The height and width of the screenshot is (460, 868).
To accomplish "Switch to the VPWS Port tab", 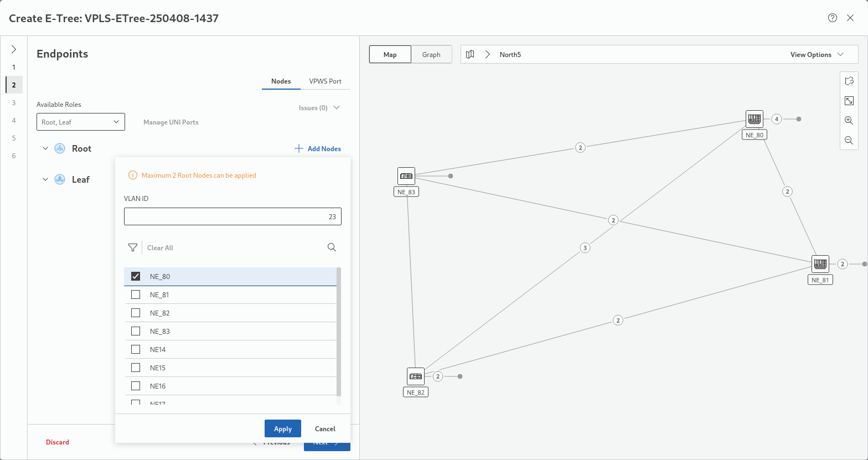I will click(x=325, y=81).
